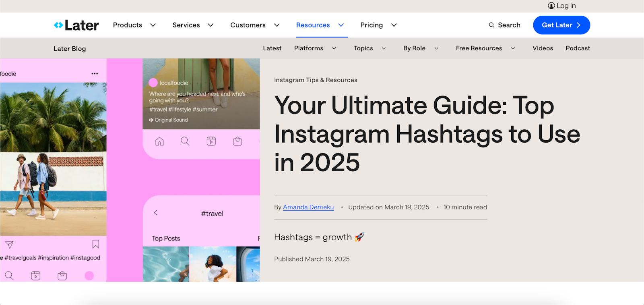This screenshot has height=305, width=644.
Task: Click the Later Blog link
Action: [70, 49]
